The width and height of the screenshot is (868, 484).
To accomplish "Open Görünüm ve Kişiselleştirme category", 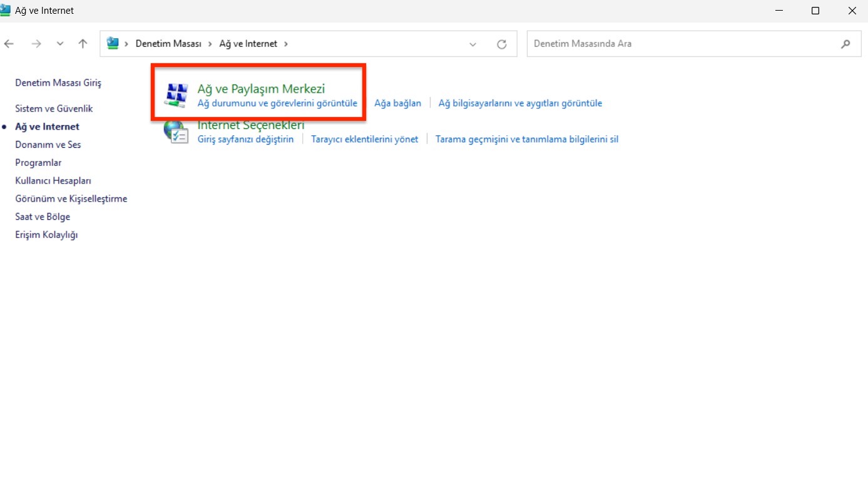I will 71,199.
